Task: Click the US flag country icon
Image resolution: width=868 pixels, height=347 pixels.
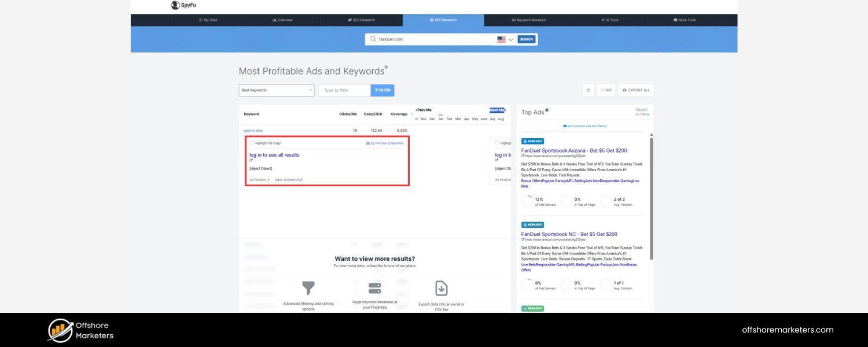Action: coord(501,39)
